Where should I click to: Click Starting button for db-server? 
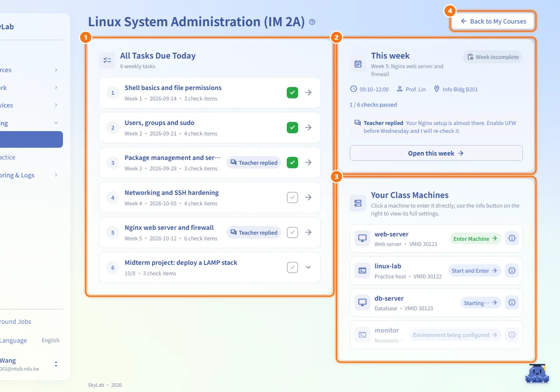pyautogui.click(x=480, y=302)
